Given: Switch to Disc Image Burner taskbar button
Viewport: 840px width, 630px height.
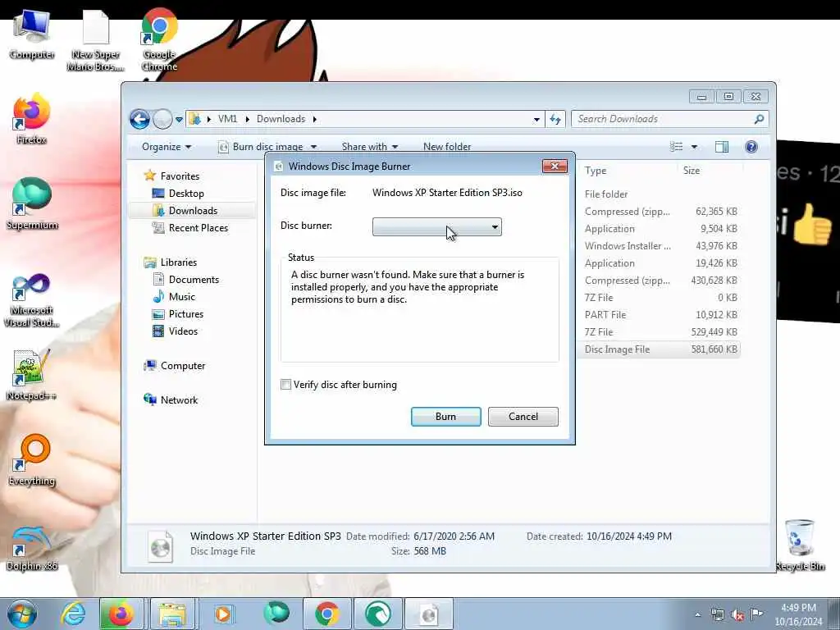Looking at the screenshot, I should [428, 614].
